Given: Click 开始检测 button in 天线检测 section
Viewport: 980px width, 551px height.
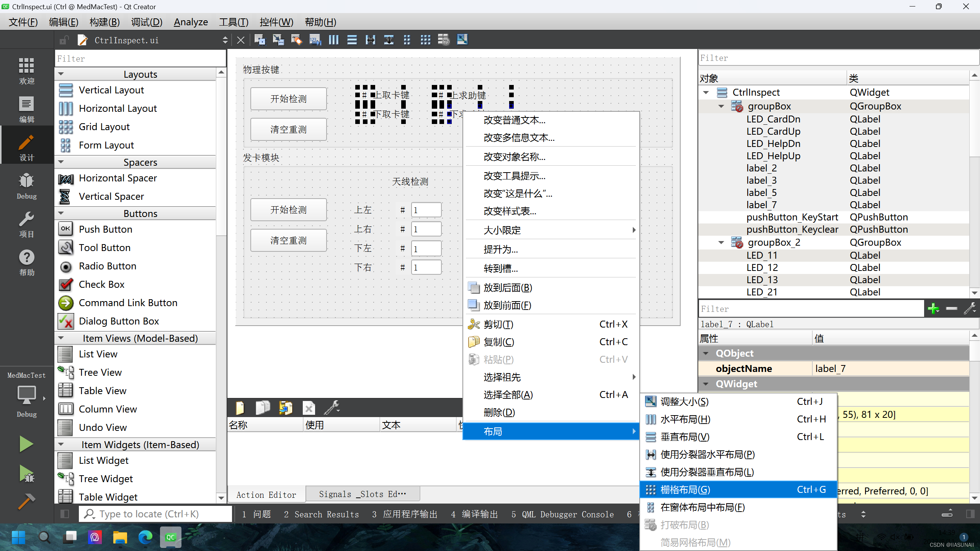Looking at the screenshot, I should [x=288, y=209].
